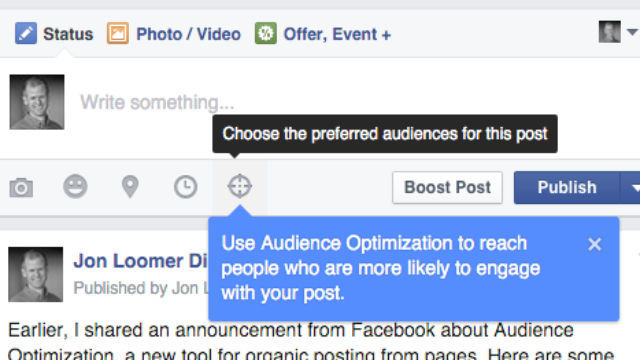Click the blue pencil Status icon
Image resolution: width=640 pixels, height=360 pixels.
click(x=26, y=33)
